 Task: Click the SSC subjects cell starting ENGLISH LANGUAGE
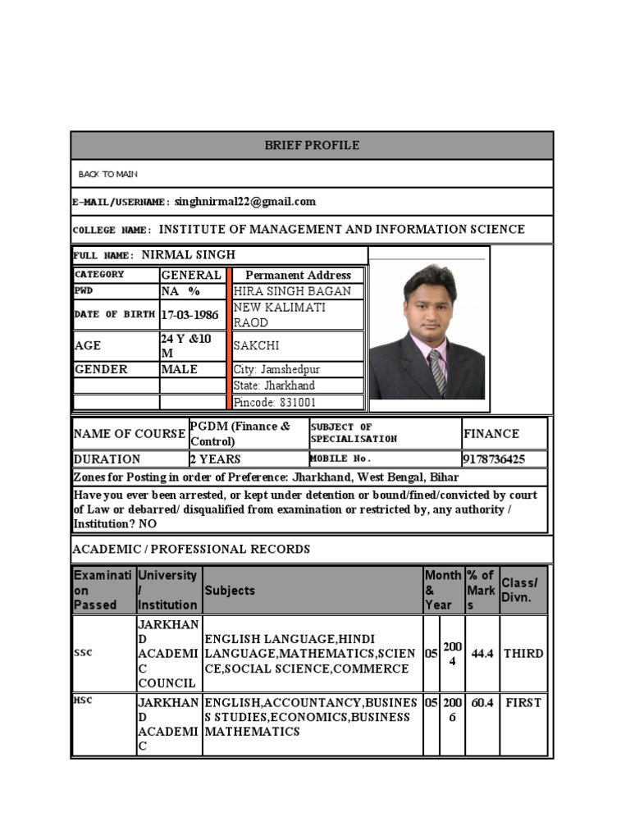pyautogui.click(x=313, y=653)
